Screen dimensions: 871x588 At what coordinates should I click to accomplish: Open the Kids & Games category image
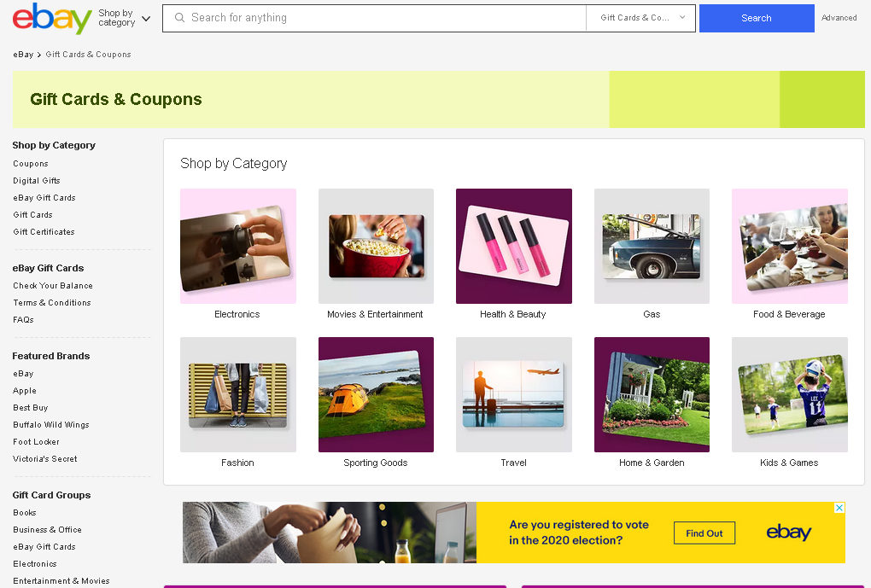click(x=789, y=395)
